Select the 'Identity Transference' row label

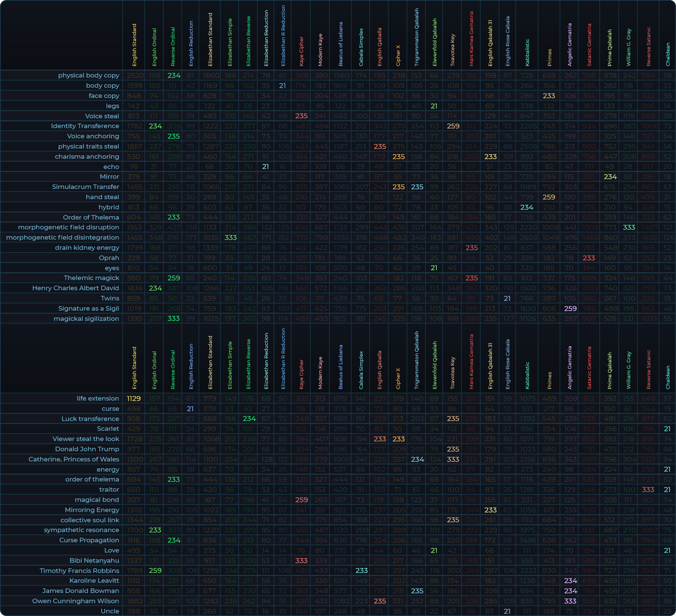85,126
